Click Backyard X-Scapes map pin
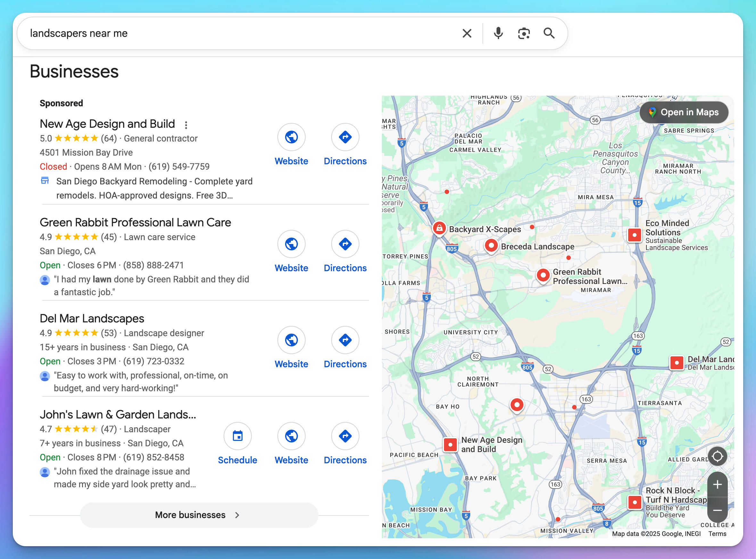Image resolution: width=756 pixels, height=559 pixels. tap(439, 228)
